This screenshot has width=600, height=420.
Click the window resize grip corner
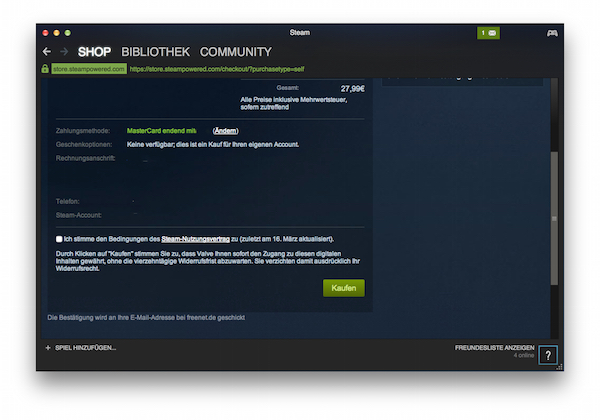[x=560, y=367]
